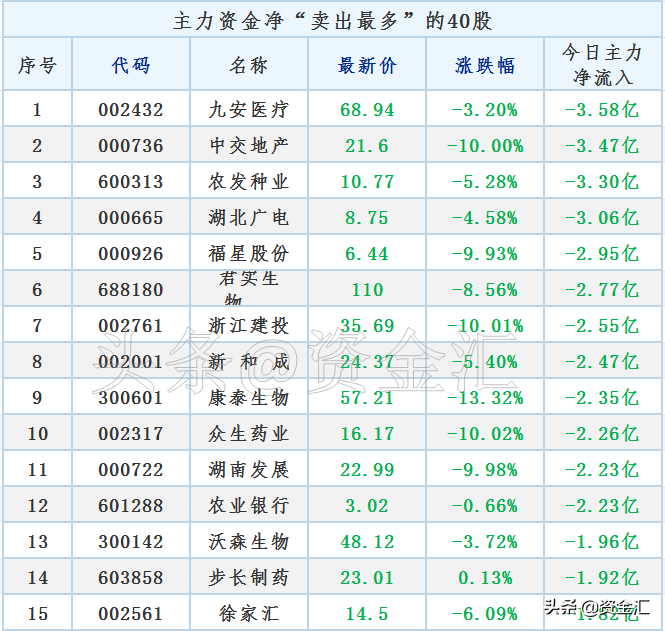The width and height of the screenshot is (665, 631).
Task: Click the 涨跌幅 column header
Action: [x=485, y=66]
